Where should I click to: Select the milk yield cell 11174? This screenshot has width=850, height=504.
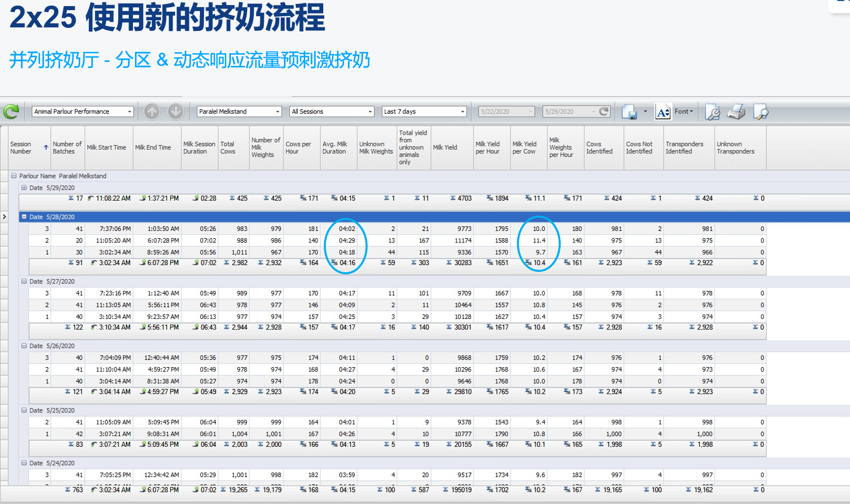(x=452, y=240)
